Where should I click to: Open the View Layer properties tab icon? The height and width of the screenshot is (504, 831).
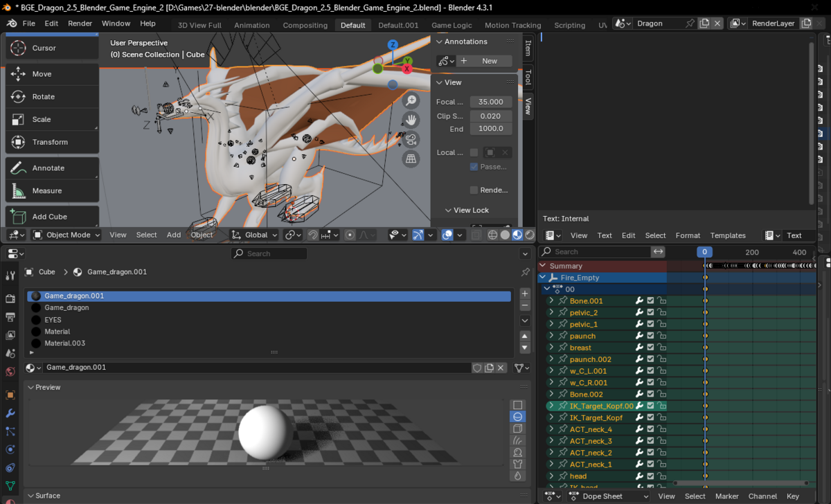[x=10, y=335]
